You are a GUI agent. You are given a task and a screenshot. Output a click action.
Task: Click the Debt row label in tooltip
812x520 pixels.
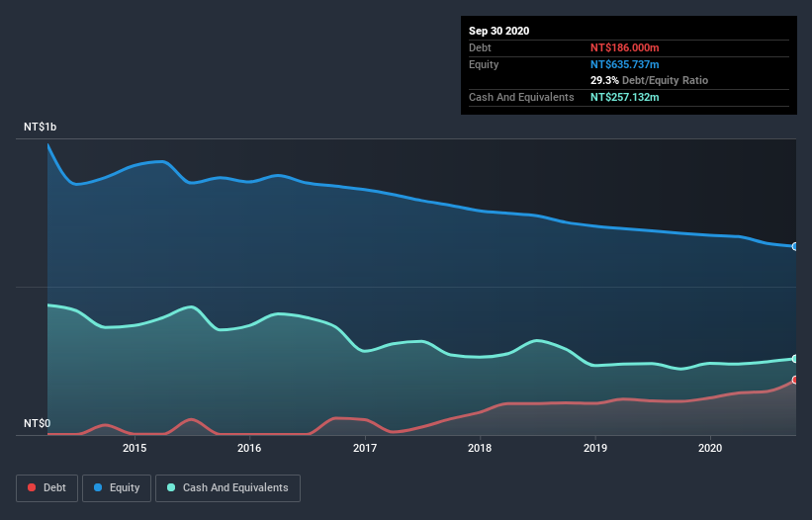click(x=480, y=47)
